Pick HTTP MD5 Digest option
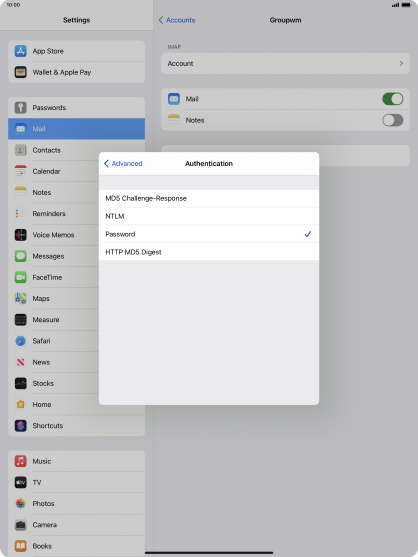 coord(209,252)
